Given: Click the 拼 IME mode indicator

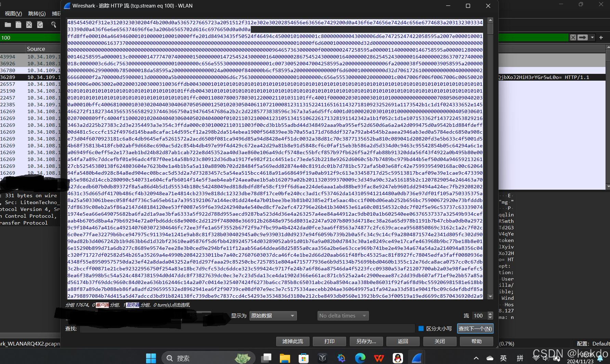Looking at the screenshot, I should tap(520, 358).
